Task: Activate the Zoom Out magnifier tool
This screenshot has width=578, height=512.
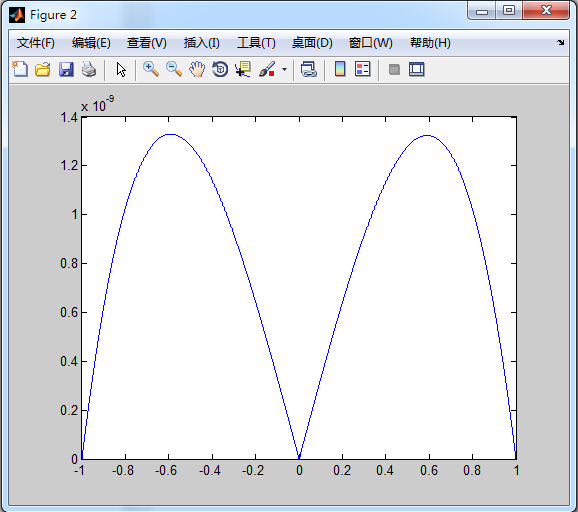Action: pyautogui.click(x=174, y=69)
